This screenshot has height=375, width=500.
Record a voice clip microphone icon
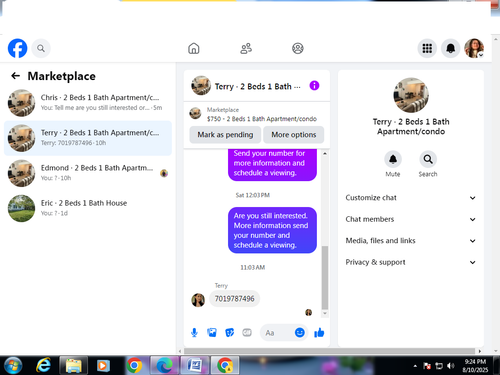pyautogui.click(x=194, y=332)
